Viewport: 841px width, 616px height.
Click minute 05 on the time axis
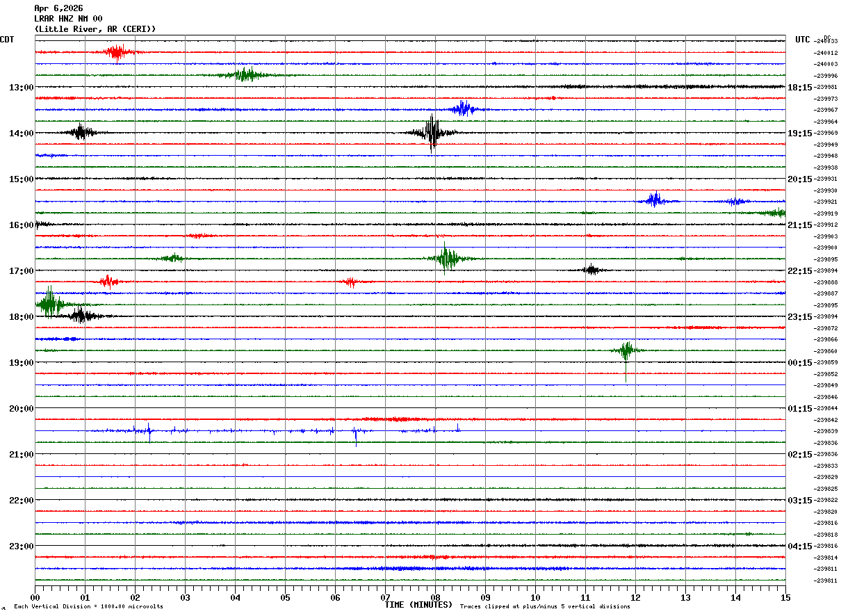tap(285, 597)
